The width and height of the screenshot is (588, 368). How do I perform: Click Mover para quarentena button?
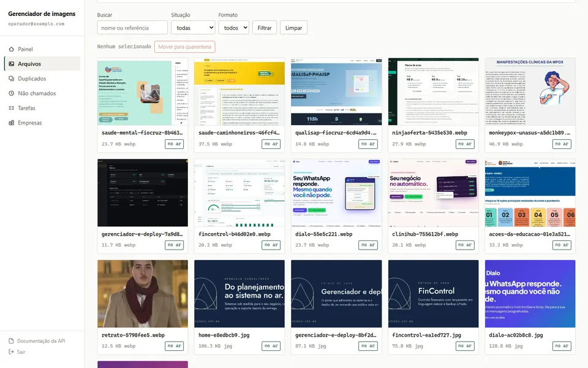[184, 47]
